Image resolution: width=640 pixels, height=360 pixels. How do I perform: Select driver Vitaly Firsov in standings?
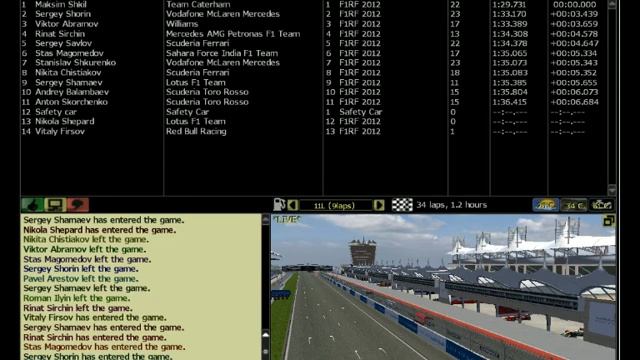click(x=60, y=131)
